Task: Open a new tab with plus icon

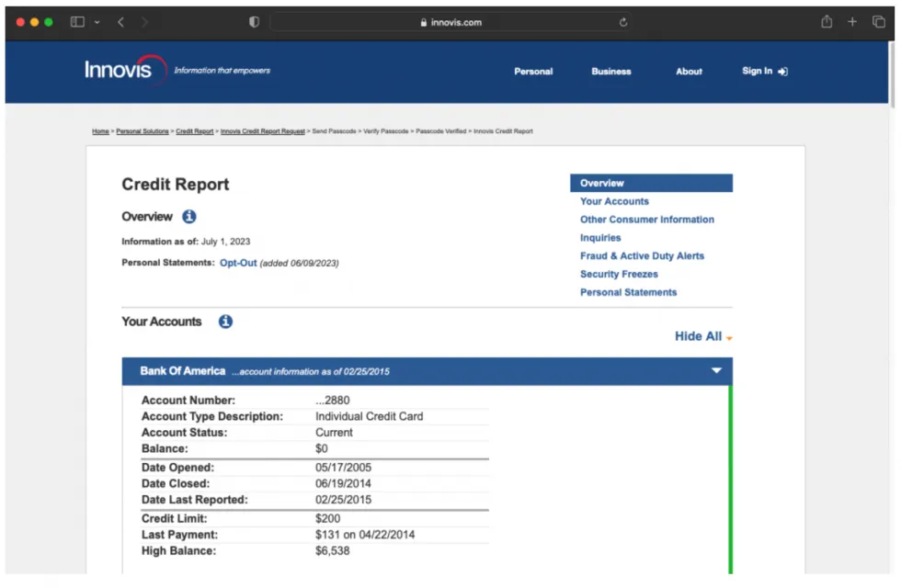Action: [852, 22]
